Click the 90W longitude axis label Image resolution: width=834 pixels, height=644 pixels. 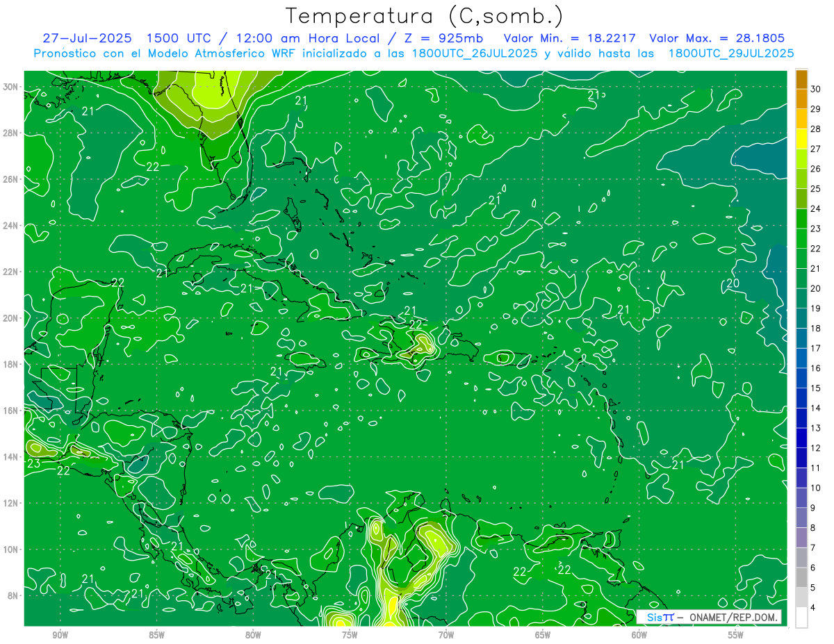(60, 634)
